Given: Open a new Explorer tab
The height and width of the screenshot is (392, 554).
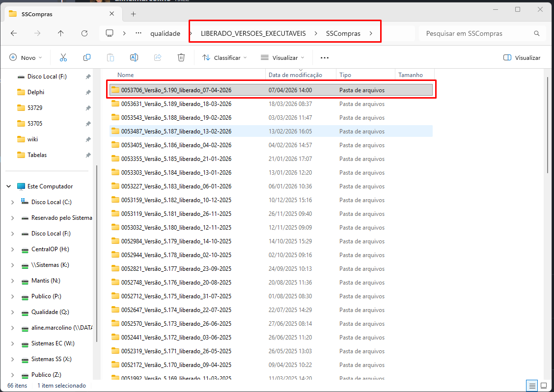Looking at the screenshot, I should (x=133, y=14).
